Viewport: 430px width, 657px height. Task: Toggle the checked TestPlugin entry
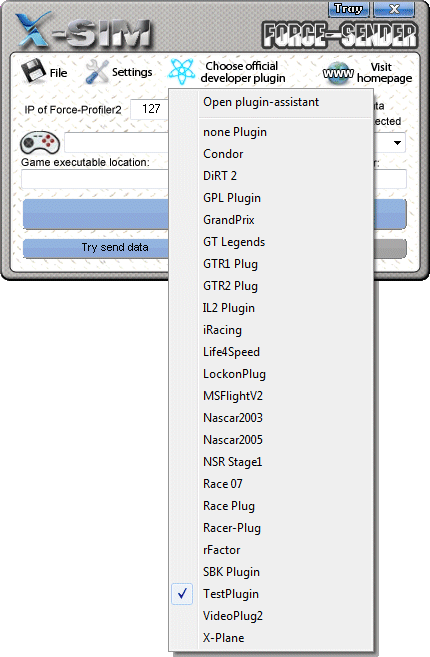(271, 594)
